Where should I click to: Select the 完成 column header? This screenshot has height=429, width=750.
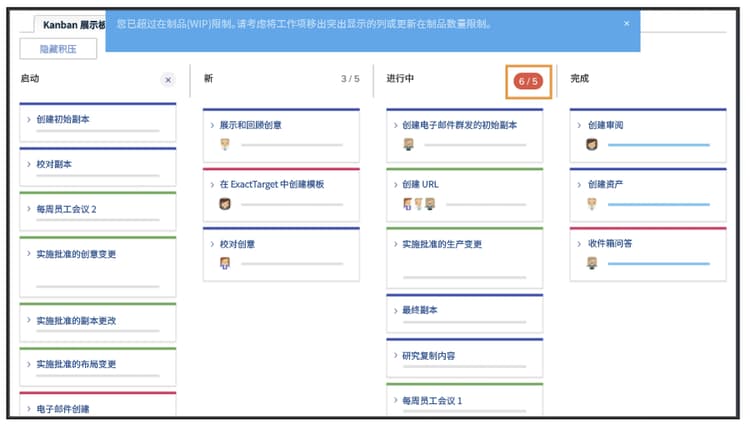tap(580, 78)
